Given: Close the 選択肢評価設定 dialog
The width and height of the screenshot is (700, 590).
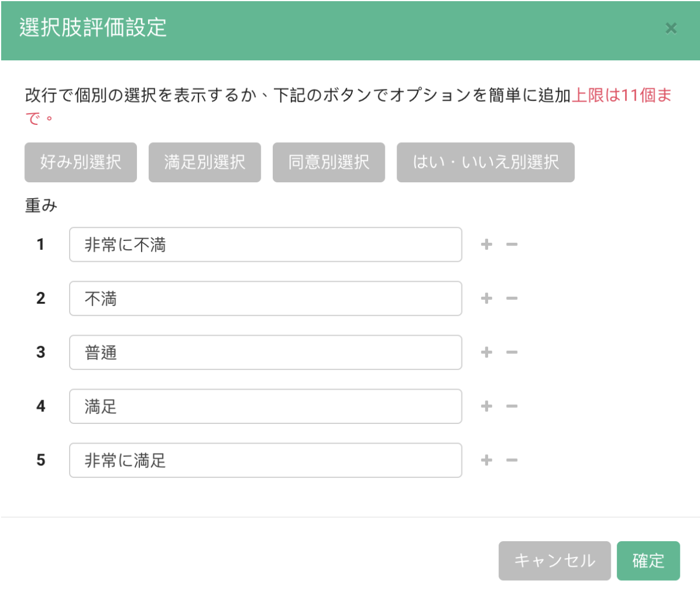Looking at the screenshot, I should (671, 28).
